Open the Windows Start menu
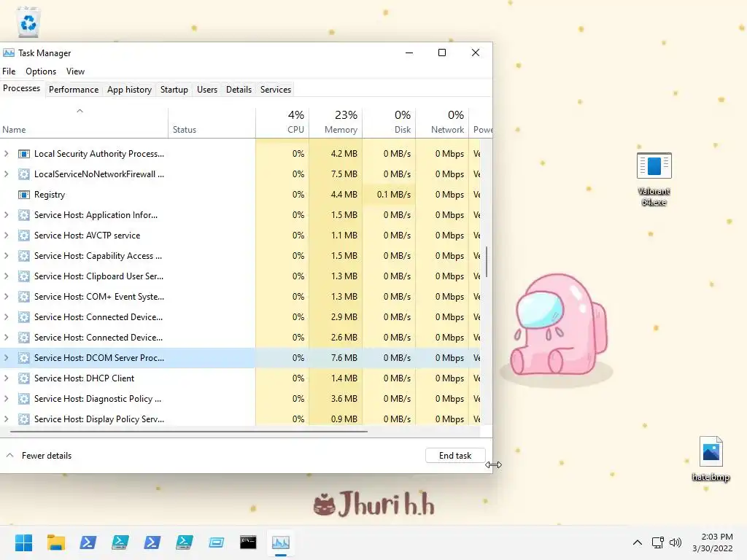 coord(23,542)
